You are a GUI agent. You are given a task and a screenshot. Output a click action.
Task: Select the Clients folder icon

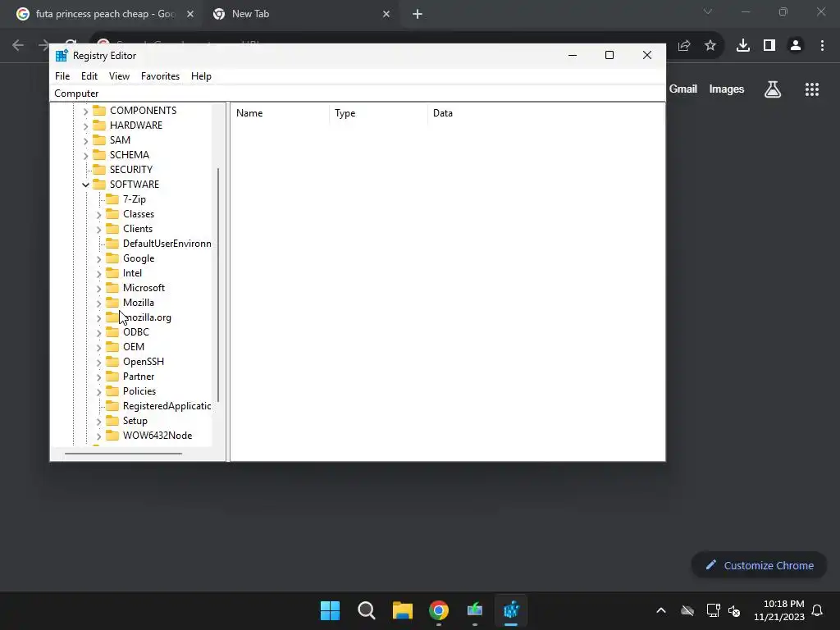[x=112, y=229]
